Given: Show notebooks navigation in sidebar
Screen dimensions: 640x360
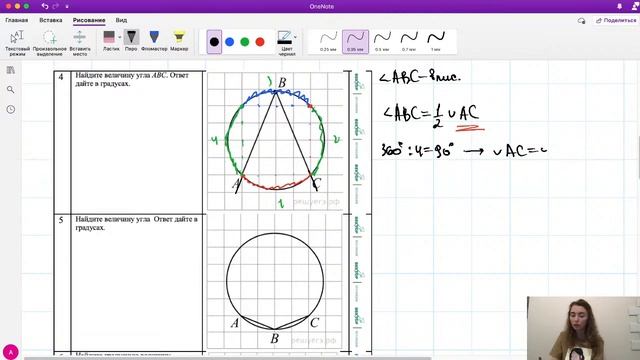Looking at the screenshot, I should 11,70.
